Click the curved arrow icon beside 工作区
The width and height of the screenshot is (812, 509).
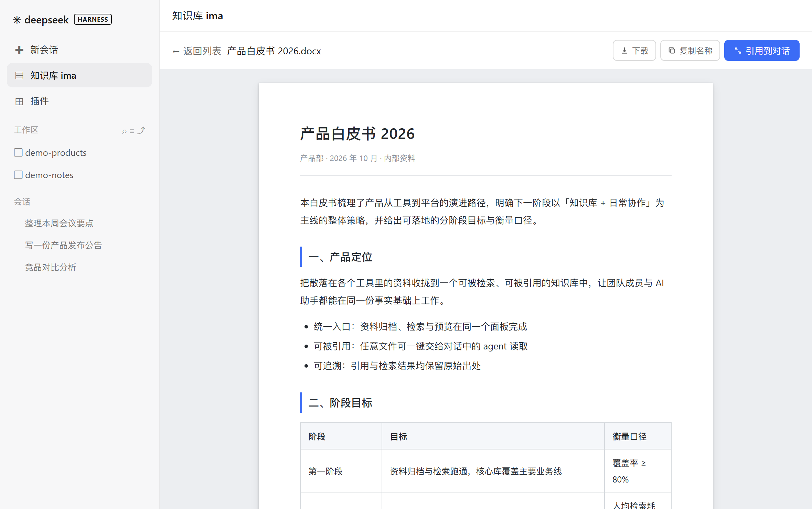(141, 130)
